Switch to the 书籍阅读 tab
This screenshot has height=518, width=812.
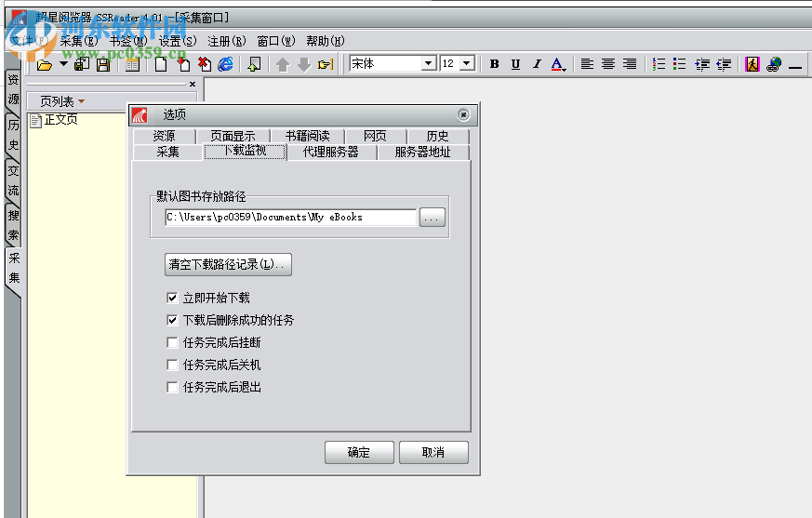click(x=307, y=136)
